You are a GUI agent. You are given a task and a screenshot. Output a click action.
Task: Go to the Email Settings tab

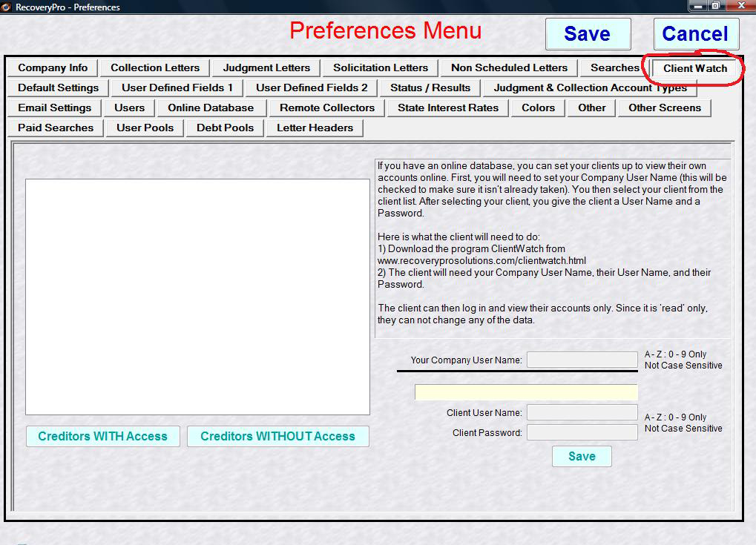pos(54,108)
